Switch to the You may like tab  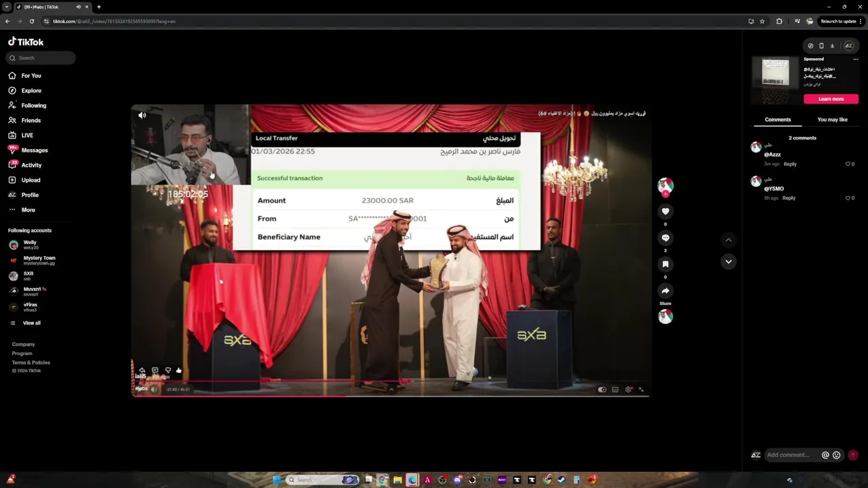pos(833,120)
